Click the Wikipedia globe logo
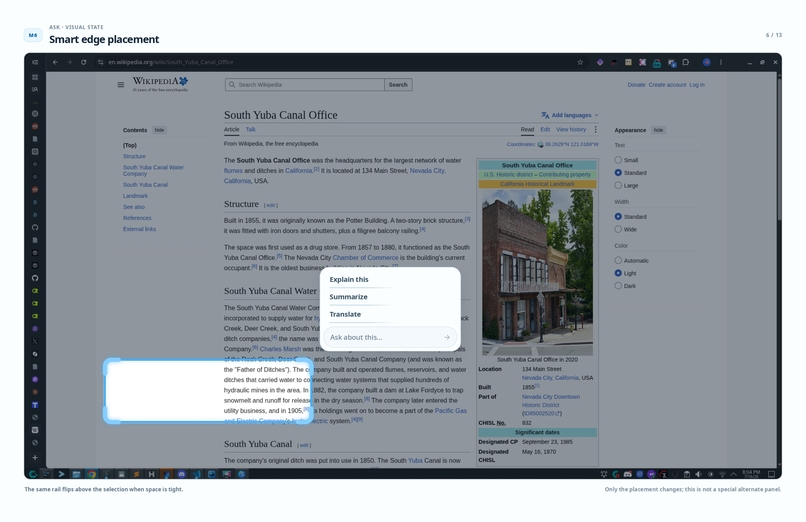Viewport: 806px width, 522px height. [184, 81]
